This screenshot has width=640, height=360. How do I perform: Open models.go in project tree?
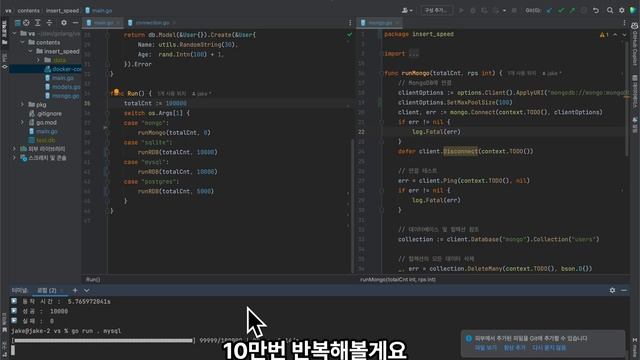point(63,87)
